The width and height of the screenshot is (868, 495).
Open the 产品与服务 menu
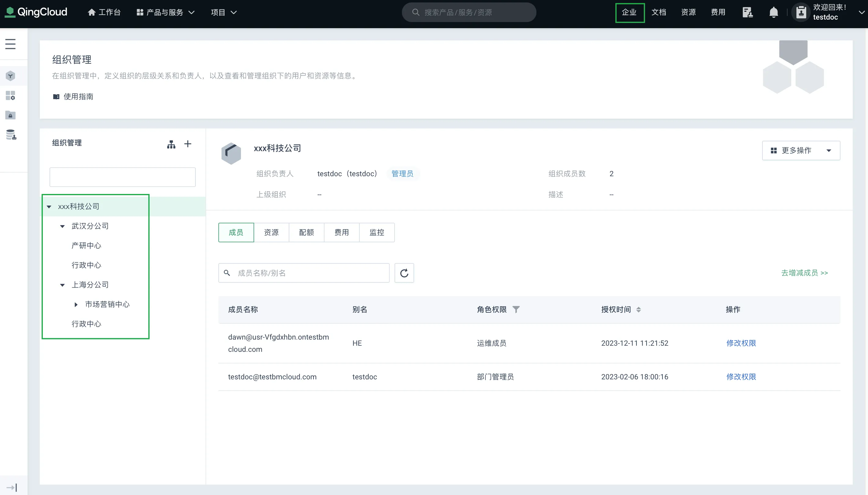(165, 12)
